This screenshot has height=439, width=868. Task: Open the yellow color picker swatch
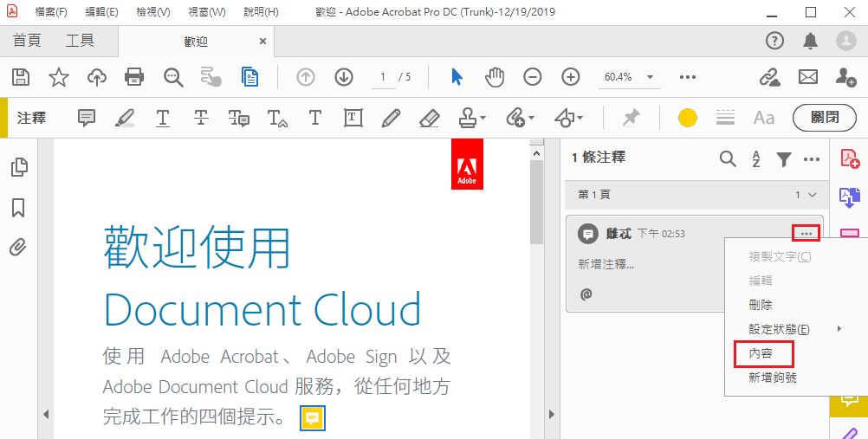[x=688, y=118]
